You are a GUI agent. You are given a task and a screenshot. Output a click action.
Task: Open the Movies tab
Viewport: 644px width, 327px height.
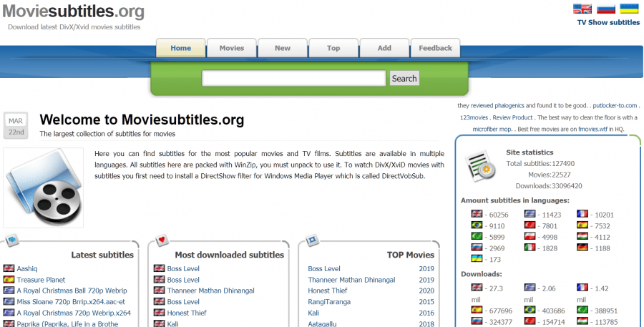(232, 48)
